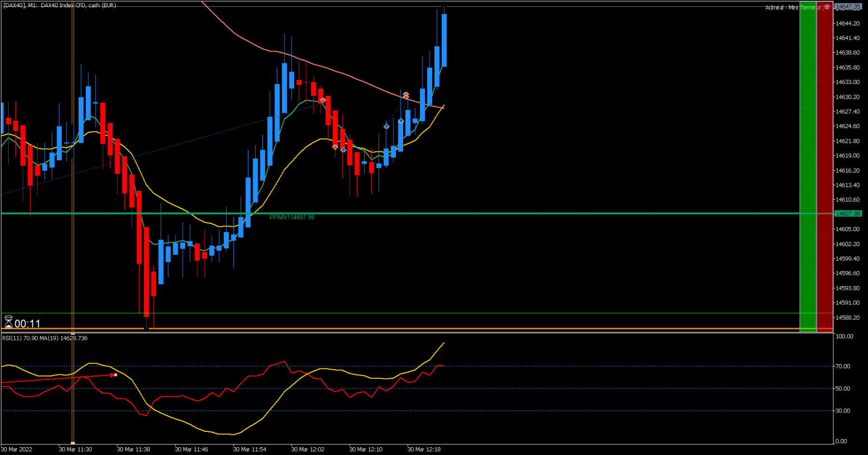This screenshot has width=868, height=455.
Task: Select the blue buy arrow at 14624.60 level
Action: coord(386,126)
